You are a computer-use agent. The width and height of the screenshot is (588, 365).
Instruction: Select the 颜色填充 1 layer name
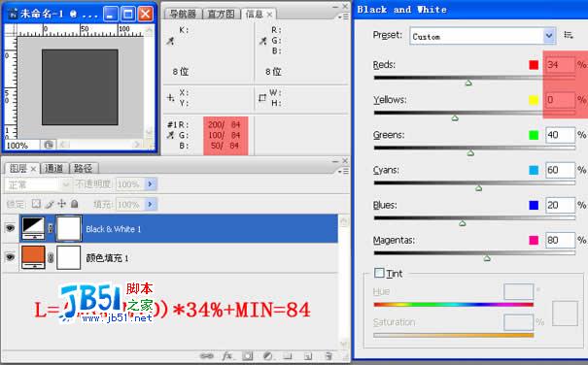(x=107, y=258)
